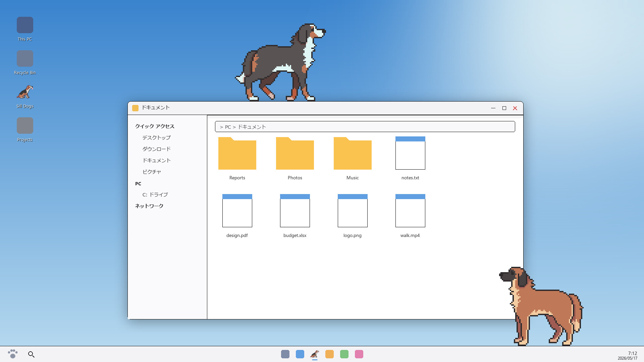The height and width of the screenshot is (362, 644).
Task: Click the green taskbar app icon
Action: coord(344,354)
